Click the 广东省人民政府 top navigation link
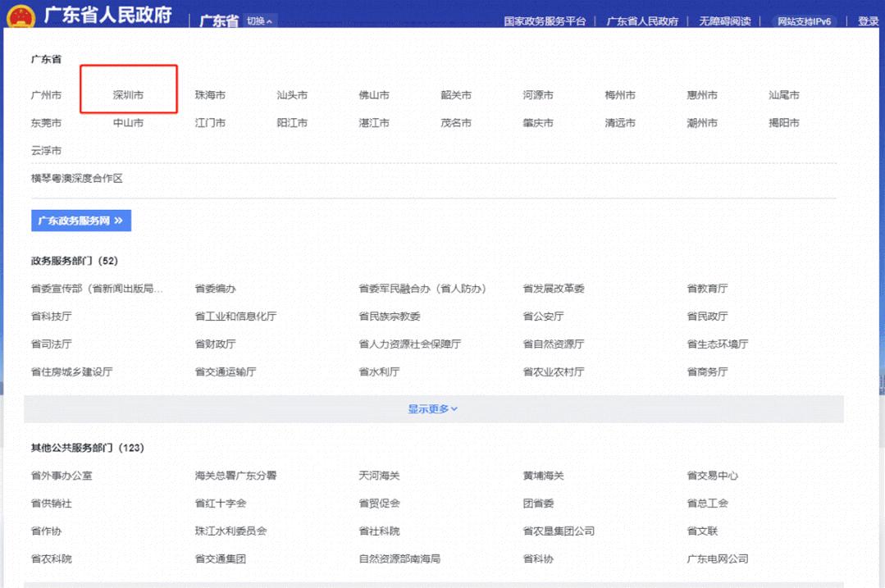Viewport: 885px width, 588px height. click(x=642, y=21)
